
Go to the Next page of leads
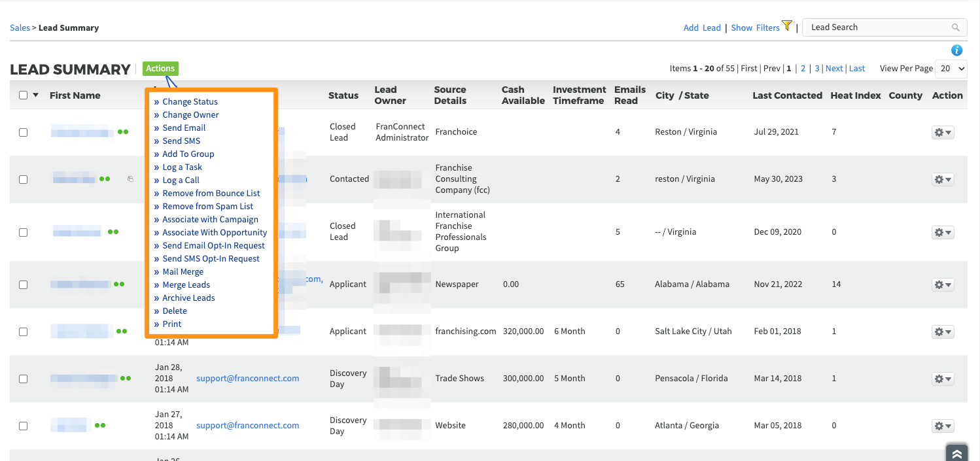(x=833, y=69)
